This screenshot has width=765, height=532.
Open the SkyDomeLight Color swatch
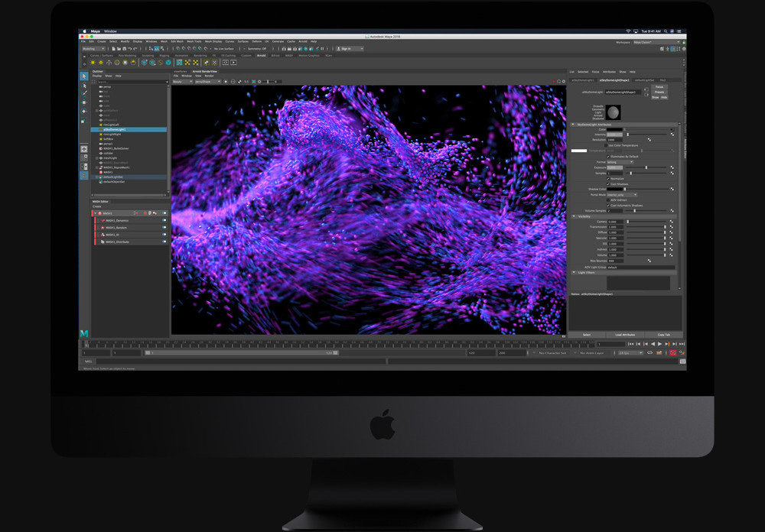[x=617, y=129]
